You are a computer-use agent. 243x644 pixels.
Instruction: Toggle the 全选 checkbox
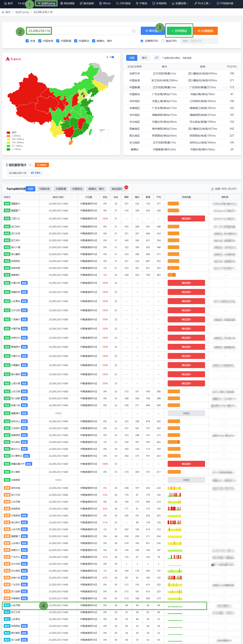pyautogui.click(x=27, y=41)
